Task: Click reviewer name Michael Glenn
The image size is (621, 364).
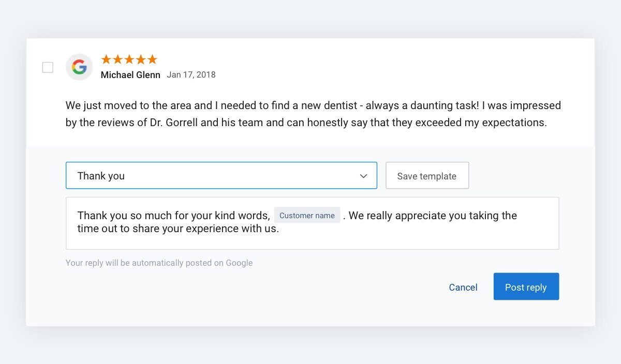Action: pos(130,74)
